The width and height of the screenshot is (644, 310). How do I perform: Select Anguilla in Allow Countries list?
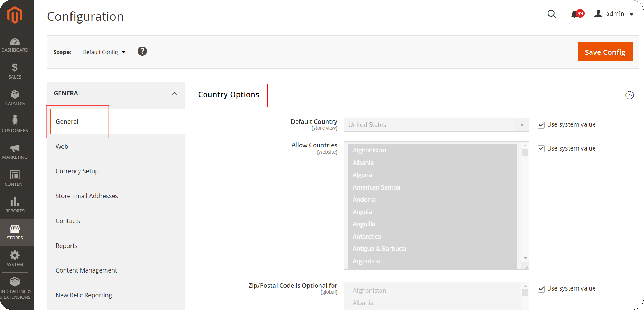click(433, 224)
